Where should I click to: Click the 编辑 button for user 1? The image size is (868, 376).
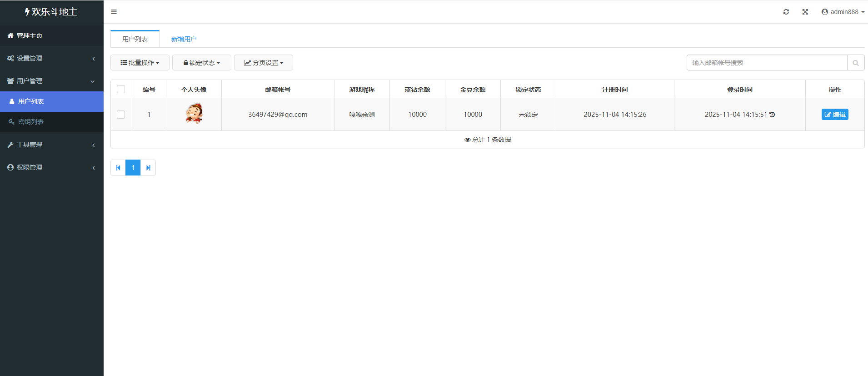[x=834, y=115]
